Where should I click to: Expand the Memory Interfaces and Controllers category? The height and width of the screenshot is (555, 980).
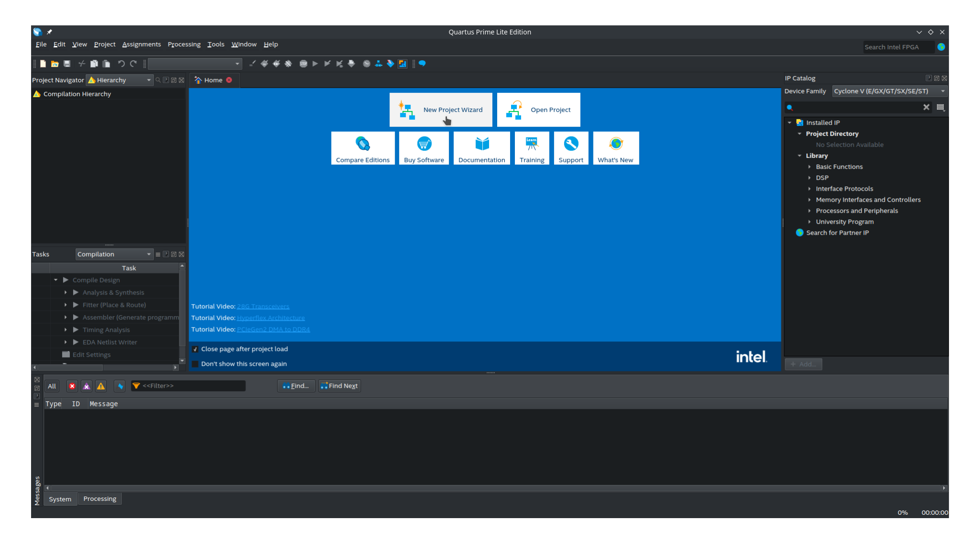point(810,200)
